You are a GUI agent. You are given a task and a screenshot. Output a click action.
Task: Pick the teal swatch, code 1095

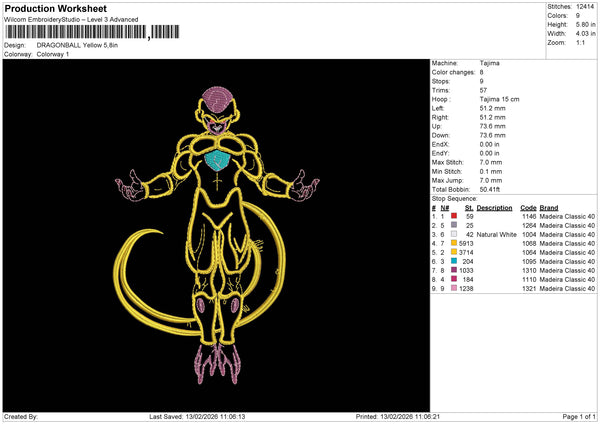[454, 261]
